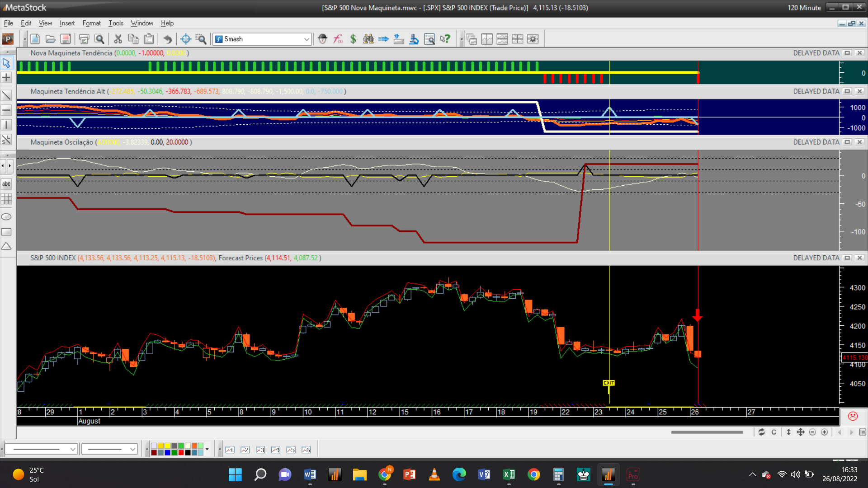Open the Tools menu
This screenshot has height=488, width=868.
(x=116, y=23)
